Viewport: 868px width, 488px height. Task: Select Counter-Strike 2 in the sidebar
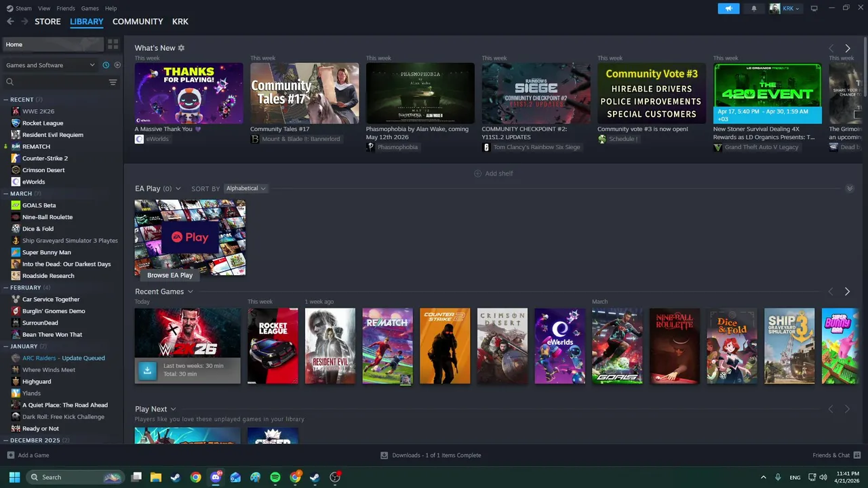coord(45,158)
